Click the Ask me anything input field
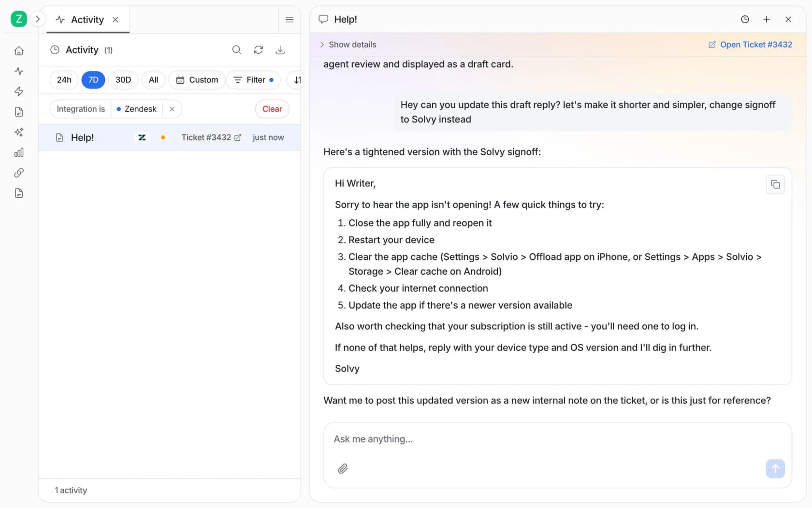The height and width of the screenshot is (508, 812). (558, 439)
